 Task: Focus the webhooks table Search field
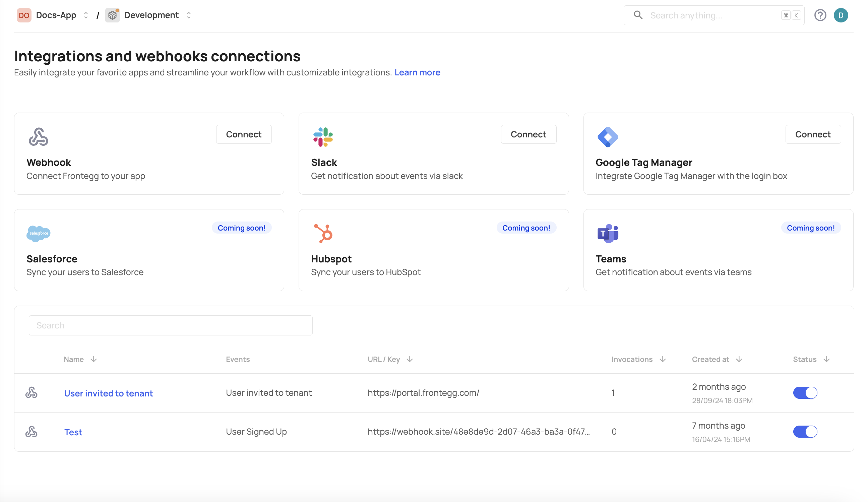(171, 325)
